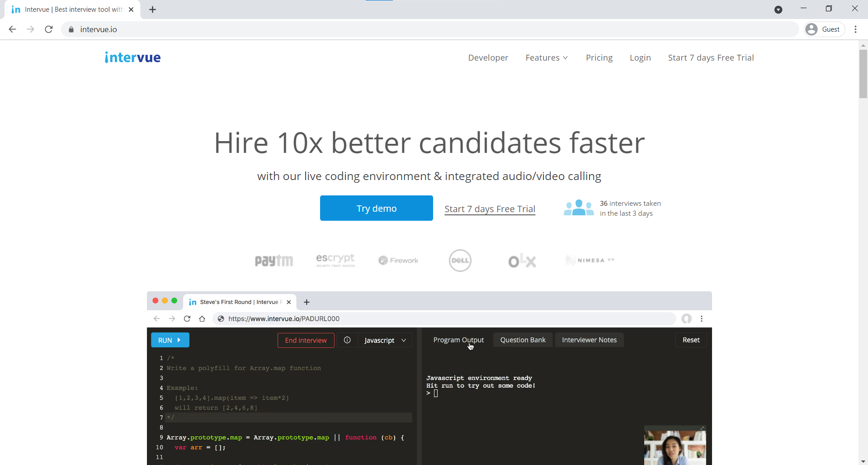Click the intervue.io address bar

pyautogui.click(x=429, y=29)
